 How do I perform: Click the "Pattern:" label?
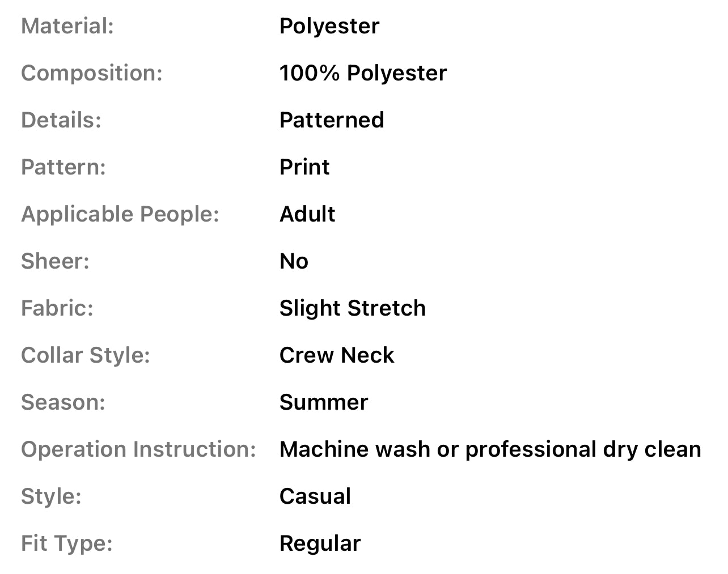[x=64, y=167]
